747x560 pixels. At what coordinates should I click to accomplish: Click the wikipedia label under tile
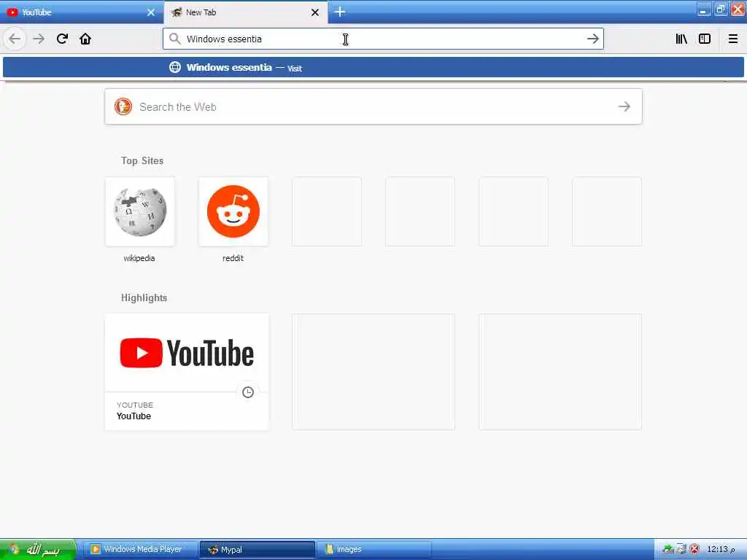point(139,258)
